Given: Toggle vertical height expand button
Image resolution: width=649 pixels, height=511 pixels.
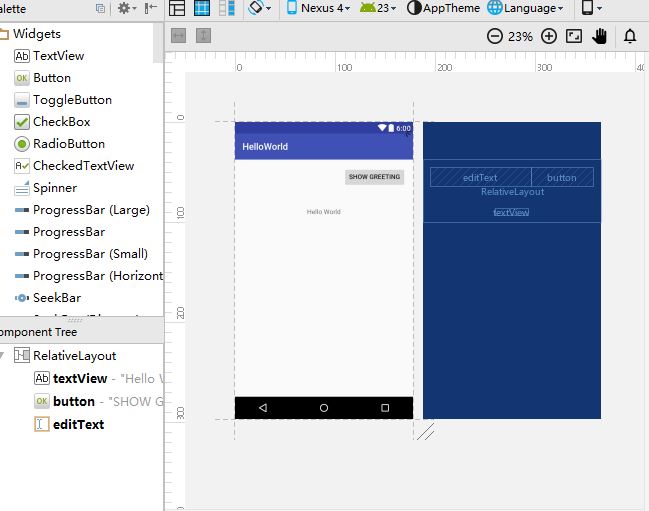Looking at the screenshot, I should click(x=203, y=36).
